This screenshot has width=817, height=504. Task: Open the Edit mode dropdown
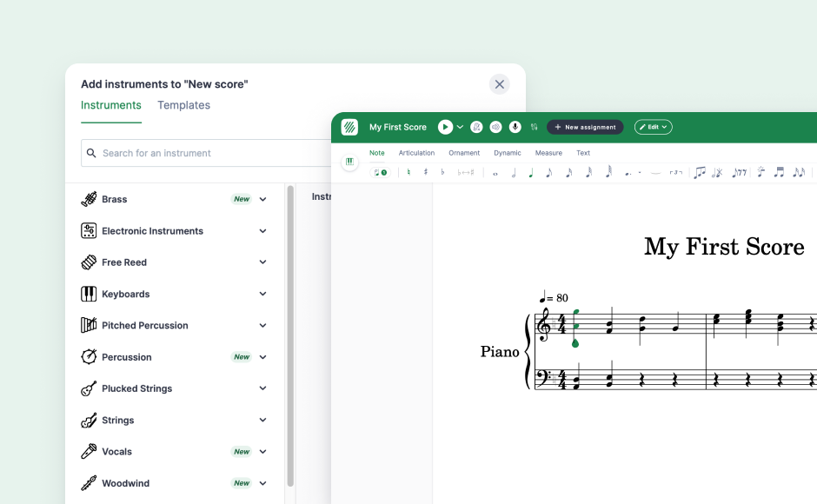[x=653, y=127]
